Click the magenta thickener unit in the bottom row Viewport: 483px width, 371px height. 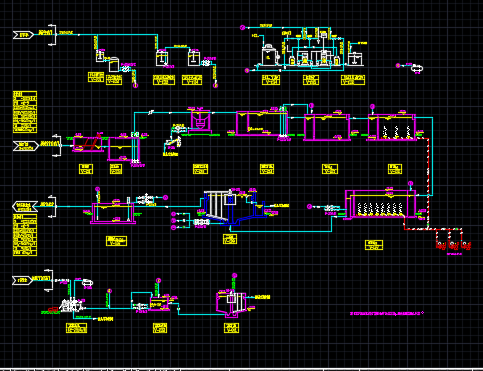coord(231,303)
